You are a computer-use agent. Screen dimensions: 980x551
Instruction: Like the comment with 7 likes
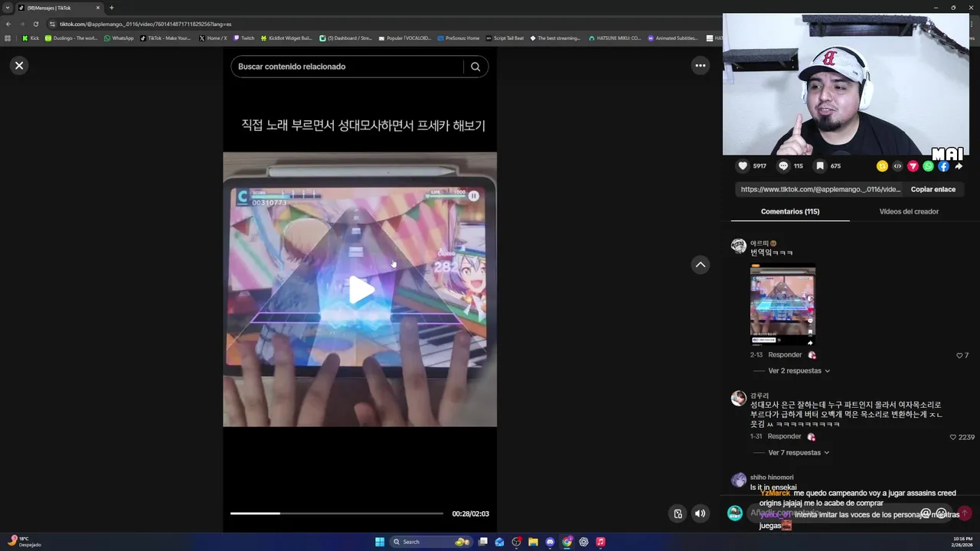(959, 356)
